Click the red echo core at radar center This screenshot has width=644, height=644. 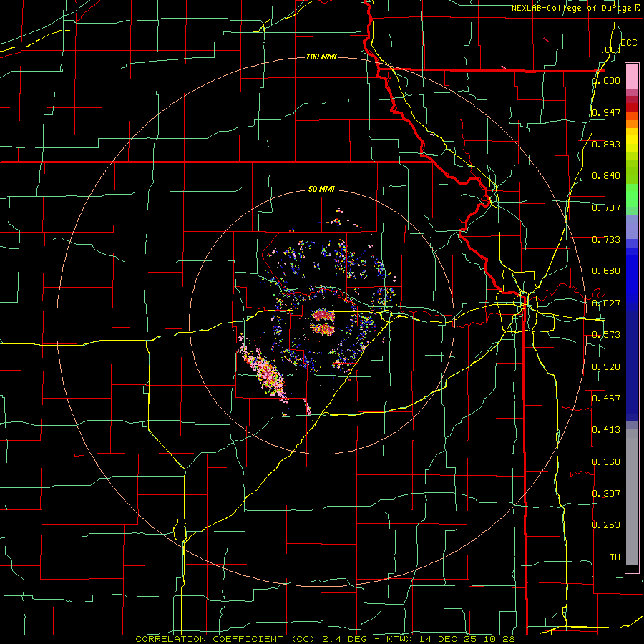pos(323,323)
